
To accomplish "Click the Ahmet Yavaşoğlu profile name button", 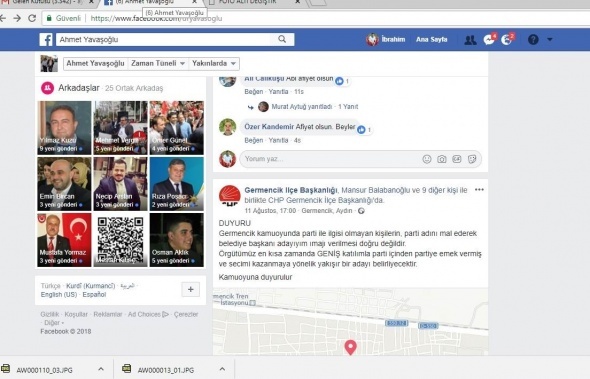I will (x=95, y=64).
